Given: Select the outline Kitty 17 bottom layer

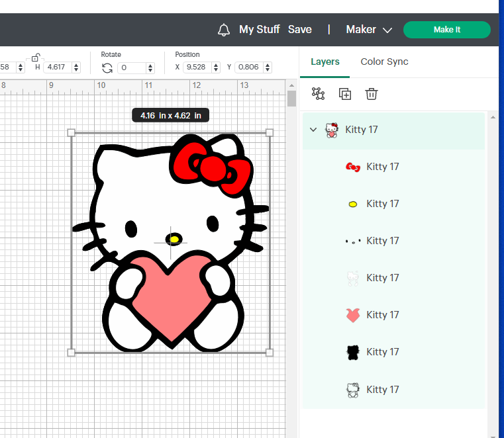Looking at the screenshot, I should point(393,390).
